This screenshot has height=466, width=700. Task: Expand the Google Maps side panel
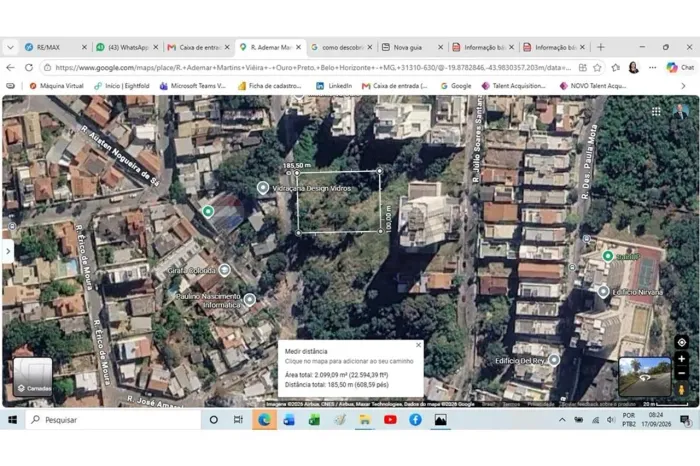tap(8, 251)
